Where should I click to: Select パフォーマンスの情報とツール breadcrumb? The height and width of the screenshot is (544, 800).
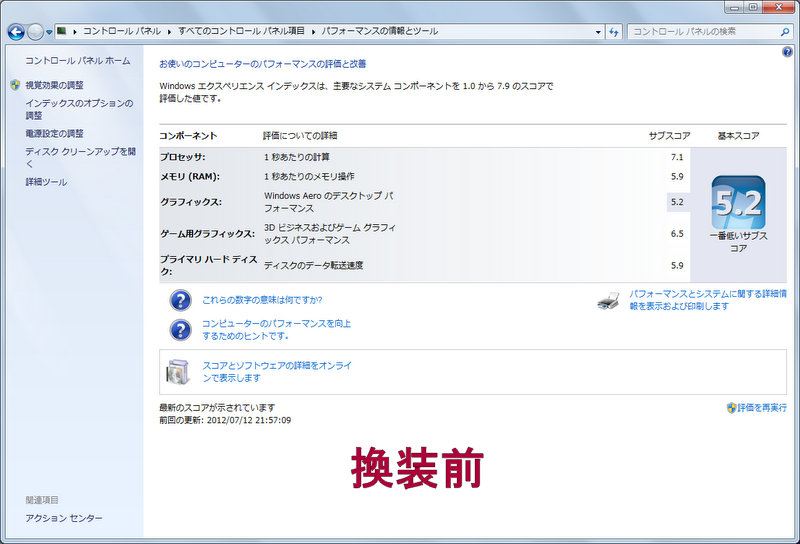point(380,31)
